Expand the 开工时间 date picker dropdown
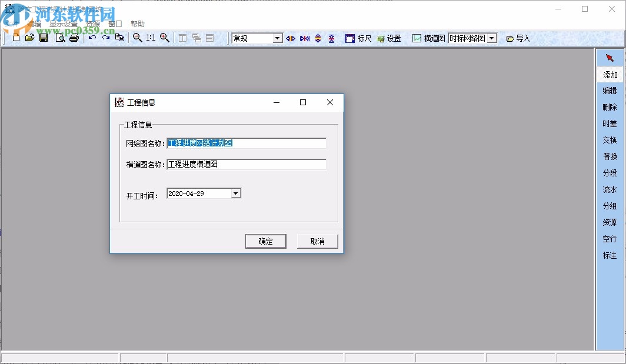The height and width of the screenshot is (364, 626). coord(235,193)
